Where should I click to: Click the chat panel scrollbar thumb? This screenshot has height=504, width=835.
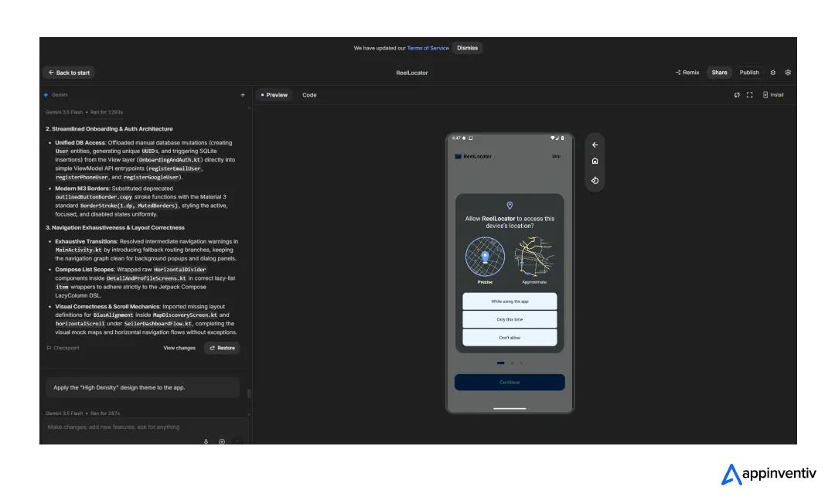coord(249,393)
